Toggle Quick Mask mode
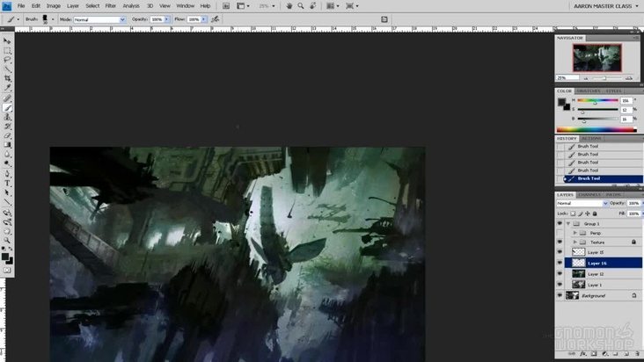 (7, 270)
